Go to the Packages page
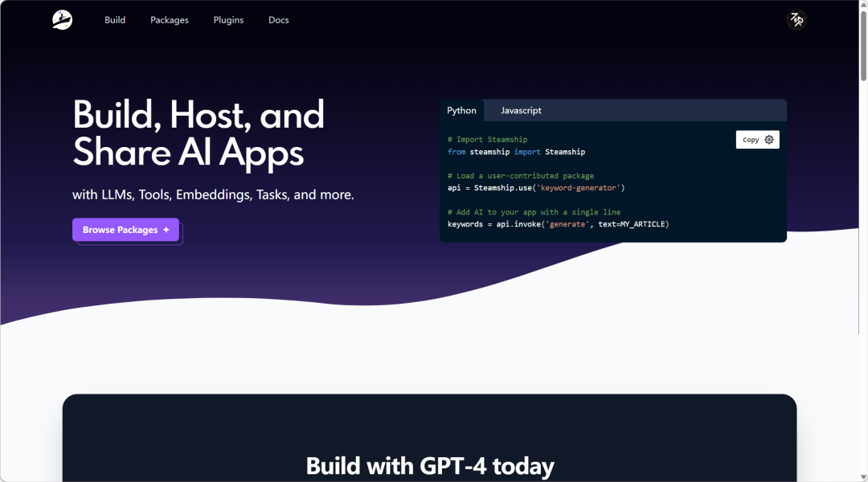This screenshot has width=868, height=482. 170,20
